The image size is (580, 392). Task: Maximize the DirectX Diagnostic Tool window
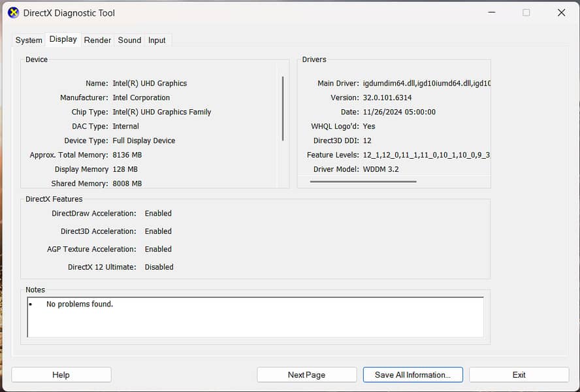[x=526, y=12]
